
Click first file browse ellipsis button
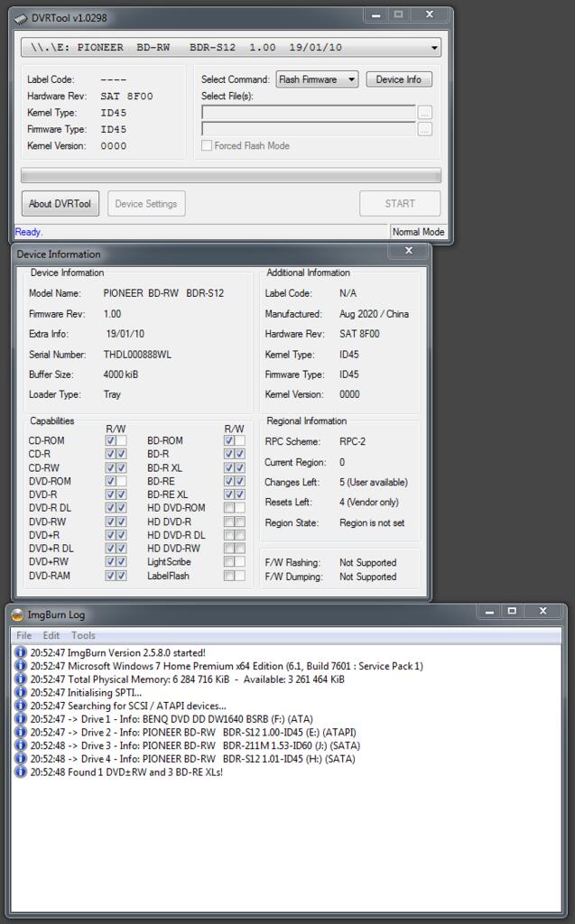(424, 112)
